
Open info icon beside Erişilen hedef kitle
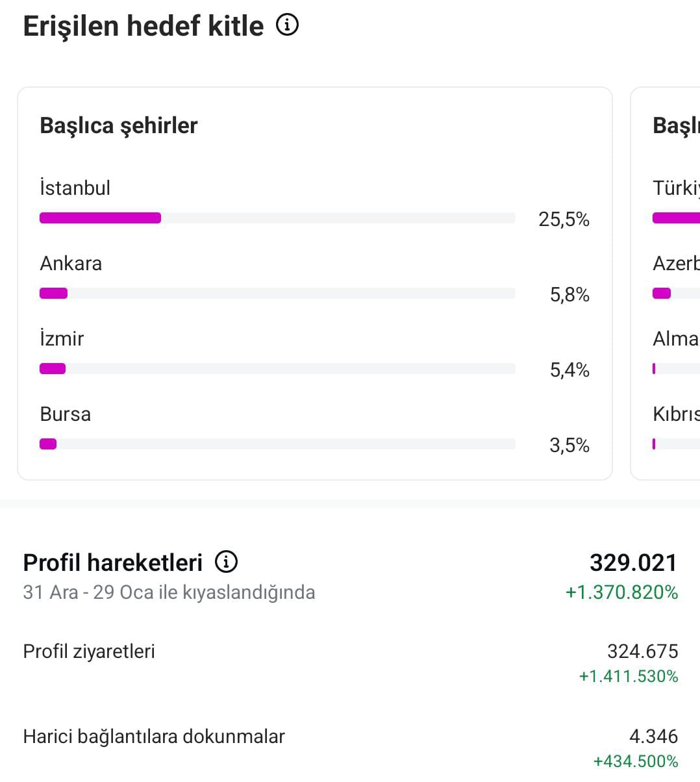[x=287, y=25]
